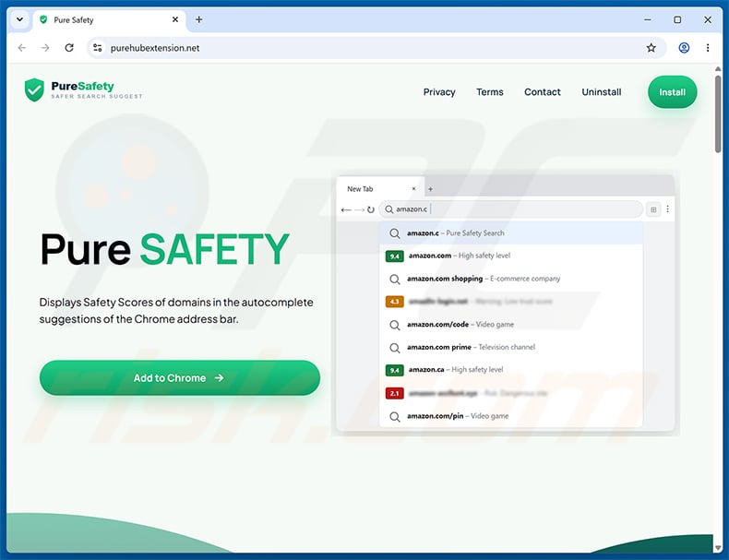Open the Contact page link
Image resolution: width=729 pixels, height=560 pixels.
[x=542, y=92]
